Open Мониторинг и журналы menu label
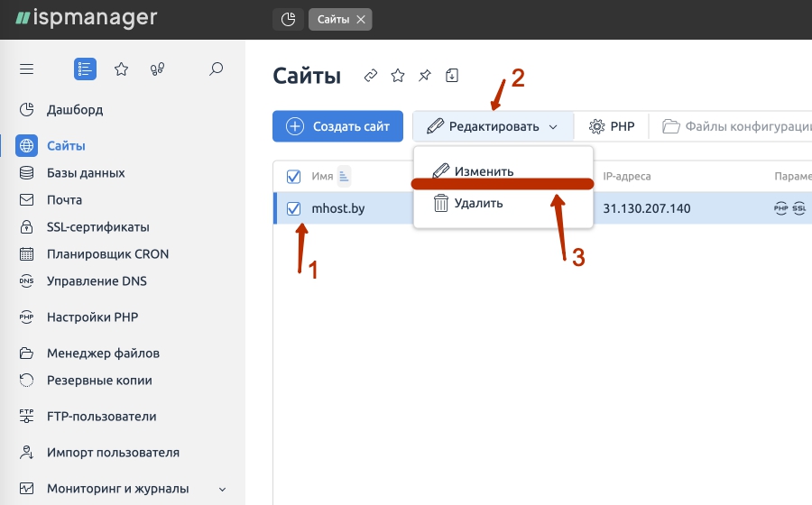Viewport: 812px width, 505px height. 117,489
